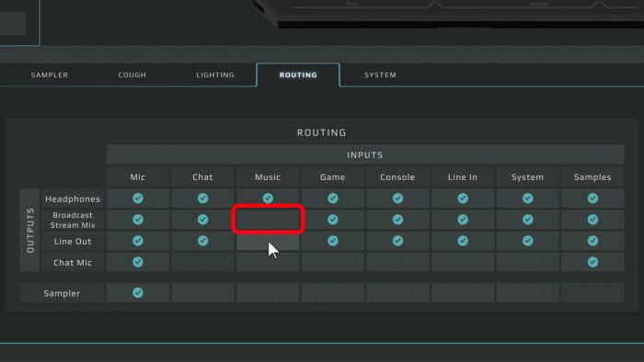Enable System routing to Chat Mic
Image resolution: width=644 pixels, height=362 pixels.
click(x=528, y=263)
